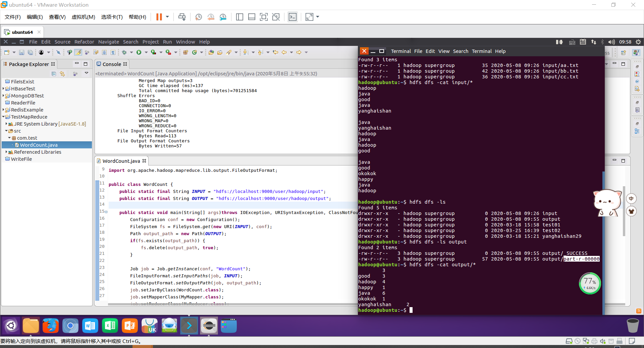Open VMware 虚拟机(M) menu

click(x=83, y=17)
